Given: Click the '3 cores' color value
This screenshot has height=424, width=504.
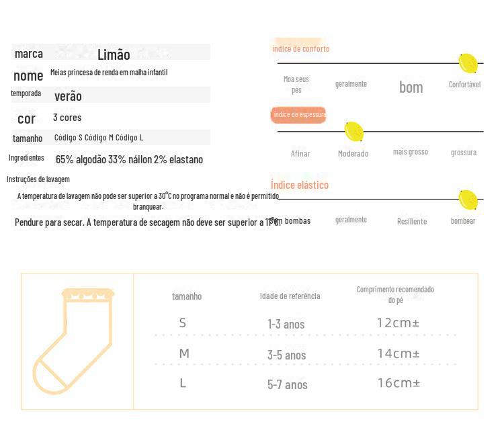Looking at the screenshot, I should [67, 118].
